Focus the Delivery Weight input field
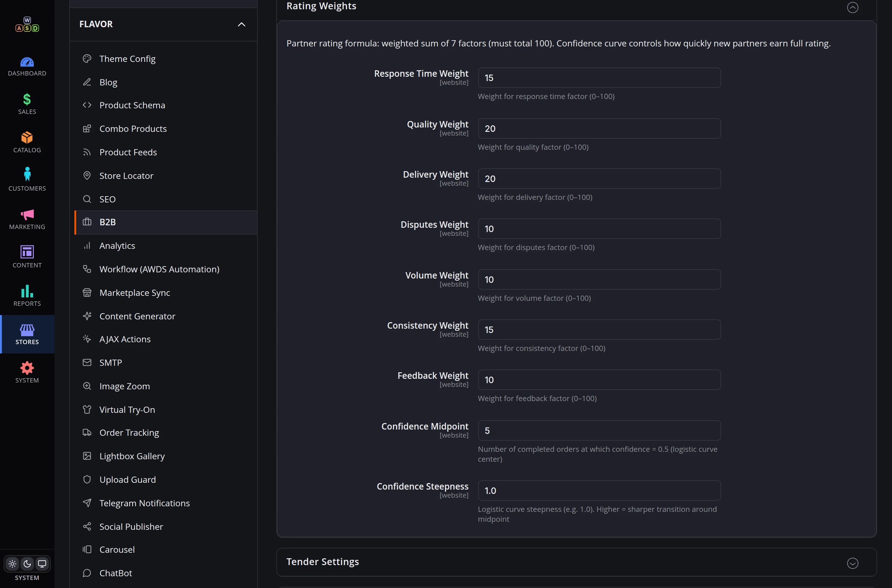Screen dimensions: 892x588 point(599,179)
